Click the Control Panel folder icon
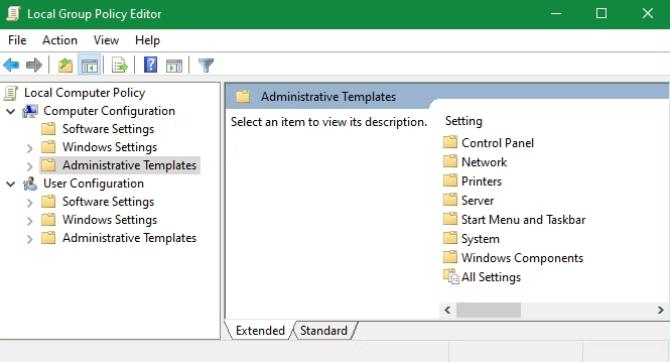Image resolution: width=670 pixels, height=362 pixels. click(450, 142)
